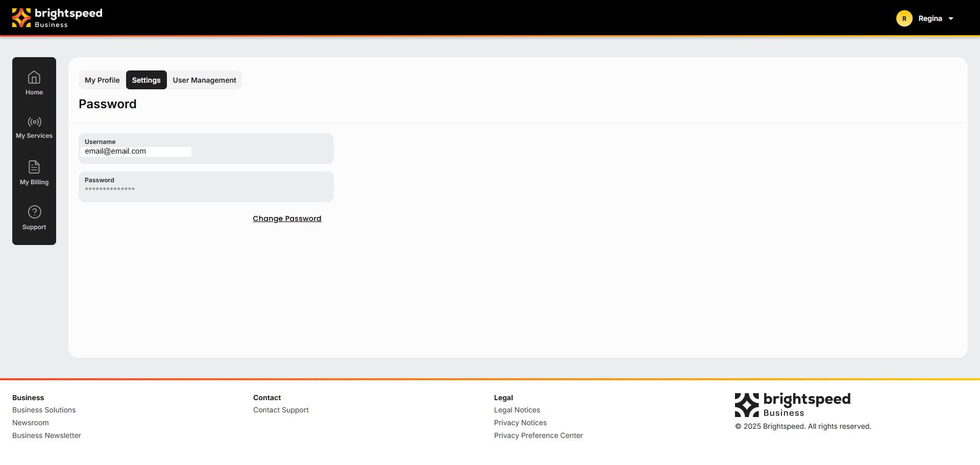Open the User Management tab
The width and height of the screenshot is (980, 465).
pyautogui.click(x=204, y=80)
